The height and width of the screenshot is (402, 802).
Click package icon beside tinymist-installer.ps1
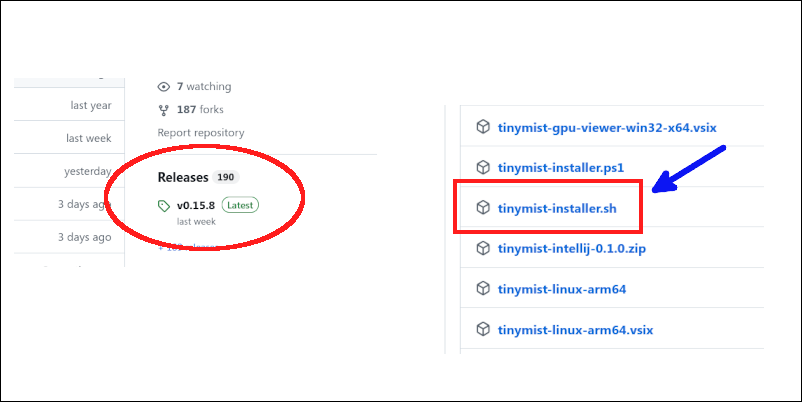click(x=483, y=167)
